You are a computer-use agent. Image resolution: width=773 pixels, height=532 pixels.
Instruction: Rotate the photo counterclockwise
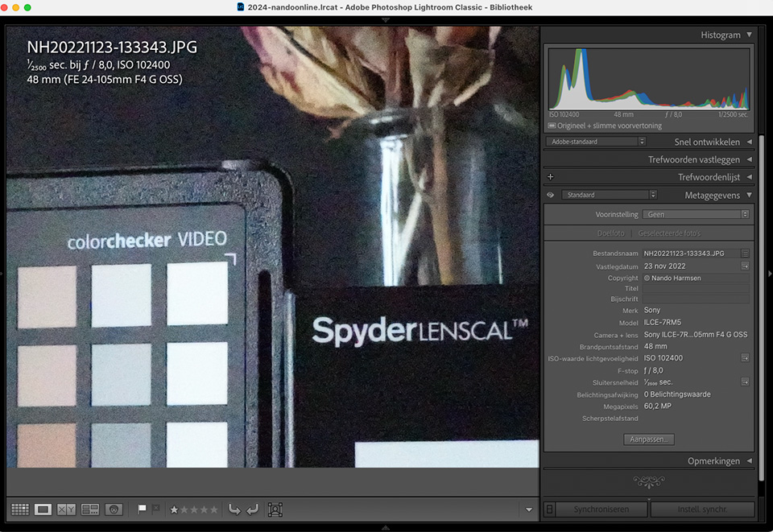click(x=234, y=509)
